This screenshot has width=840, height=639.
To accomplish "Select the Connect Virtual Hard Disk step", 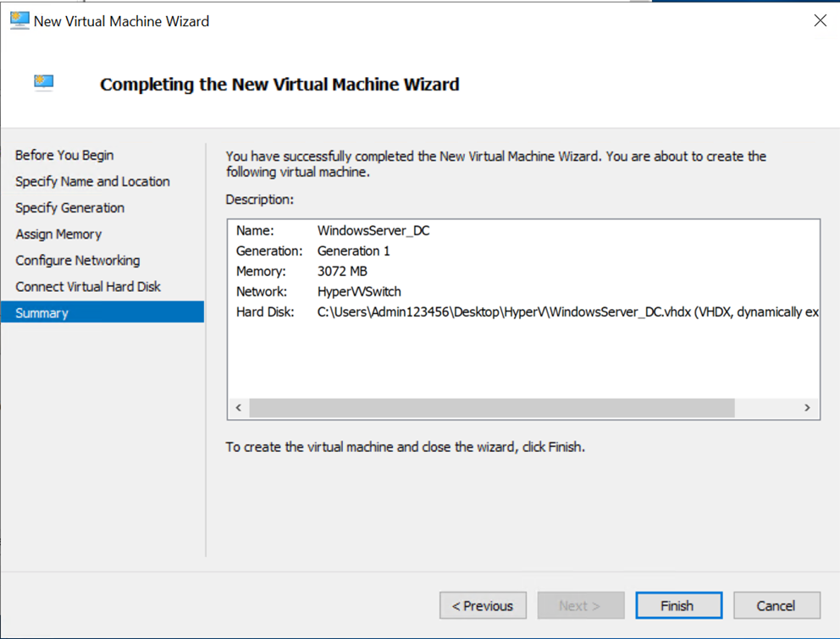I will tap(88, 286).
